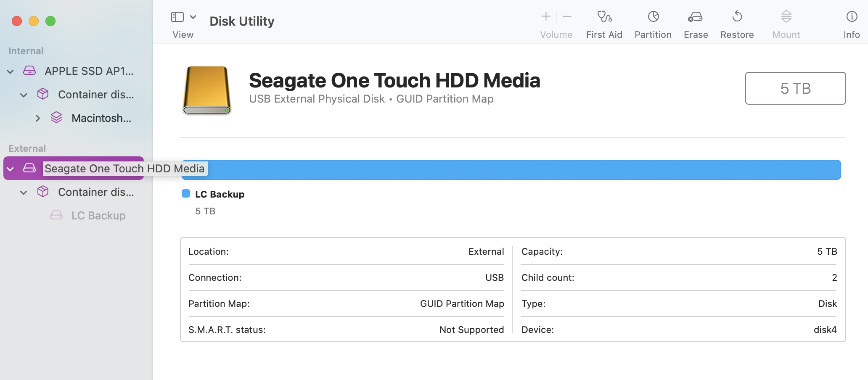Click the remove volume minus icon
This screenshot has height=380, width=868.
point(567,17)
